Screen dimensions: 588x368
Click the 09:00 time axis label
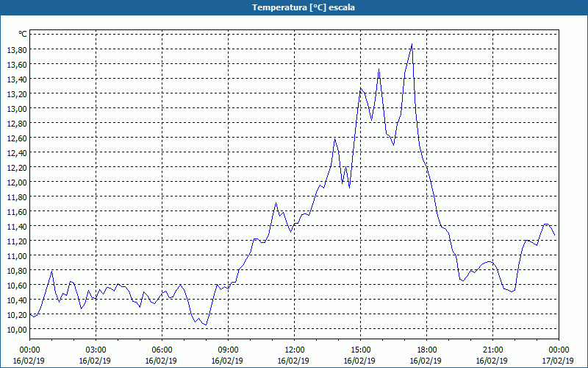[x=228, y=350]
